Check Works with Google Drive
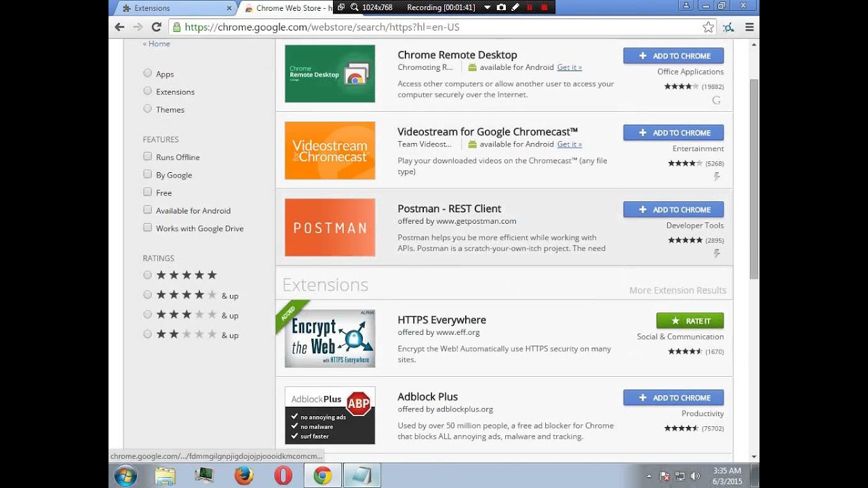 pyautogui.click(x=147, y=228)
